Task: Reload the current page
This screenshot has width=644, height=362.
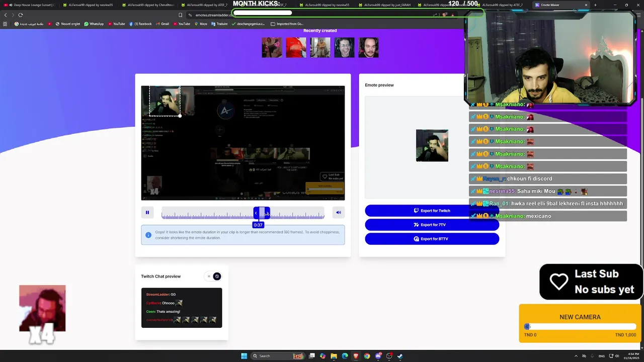Action: pos(21,15)
